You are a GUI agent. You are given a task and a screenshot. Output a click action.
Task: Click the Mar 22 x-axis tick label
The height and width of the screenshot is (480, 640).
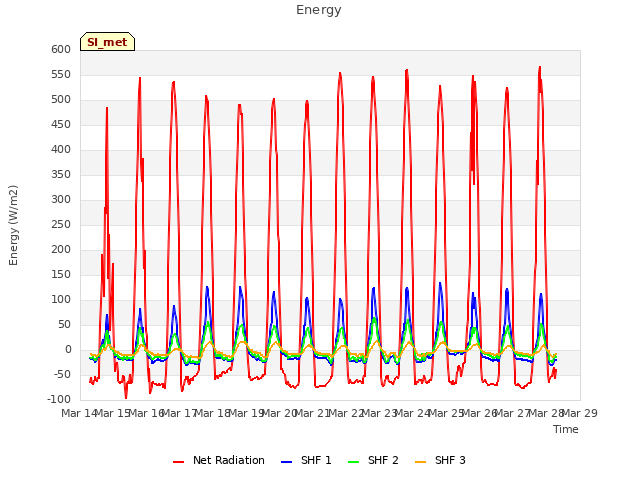[x=346, y=413]
